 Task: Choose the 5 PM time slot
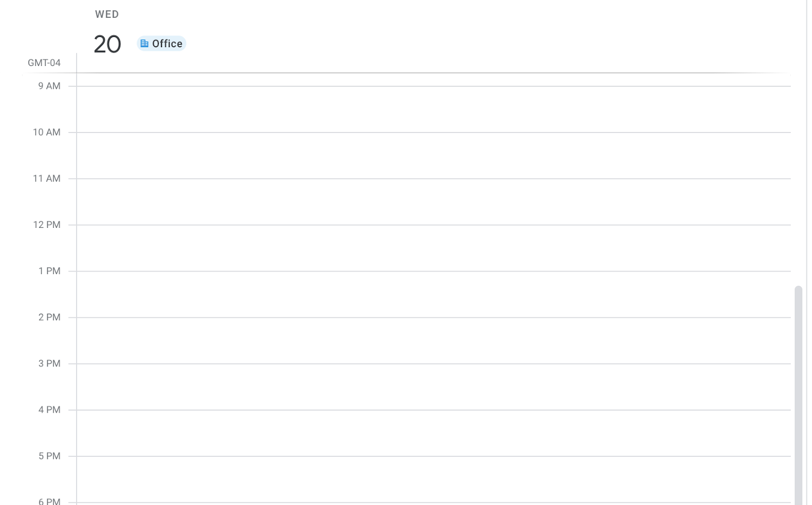click(x=433, y=479)
